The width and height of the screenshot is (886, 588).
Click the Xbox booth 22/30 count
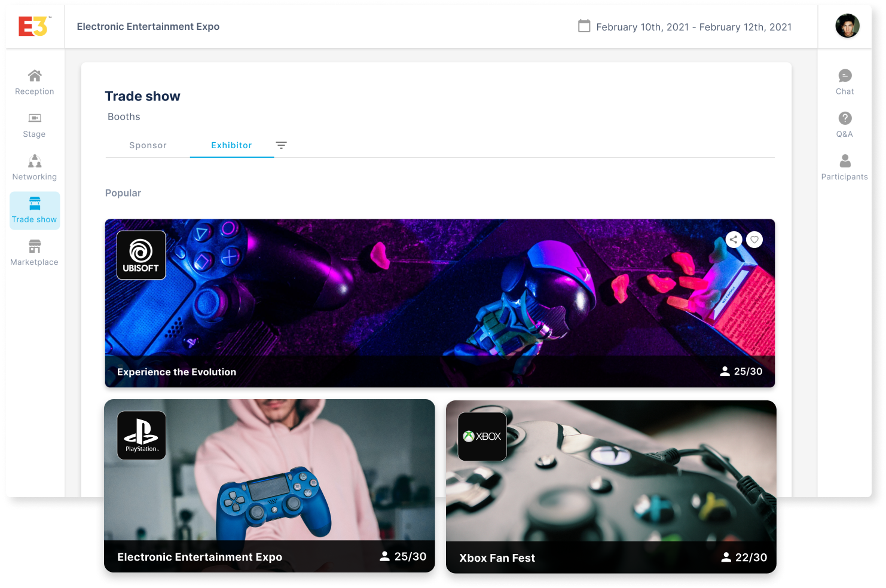pyautogui.click(x=751, y=558)
